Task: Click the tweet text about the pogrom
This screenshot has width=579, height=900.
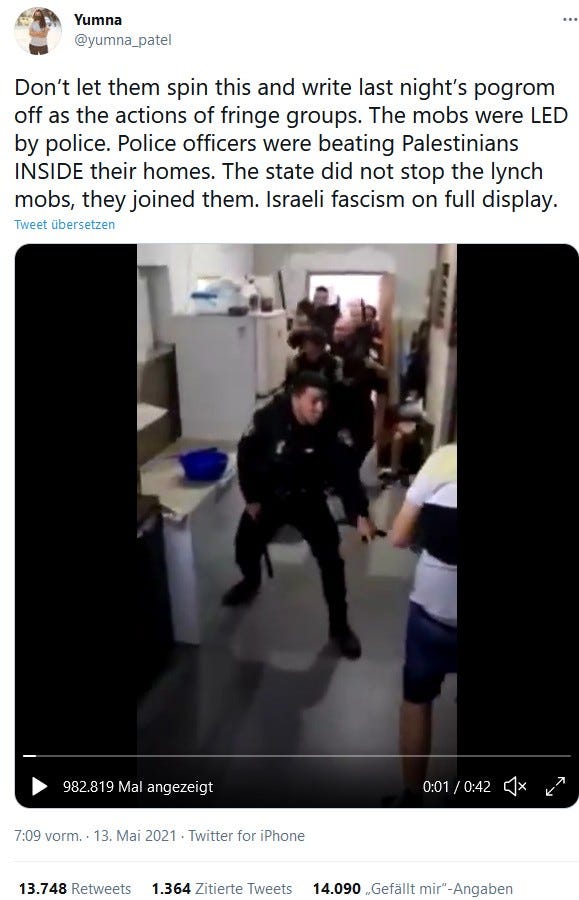Action: (x=291, y=143)
